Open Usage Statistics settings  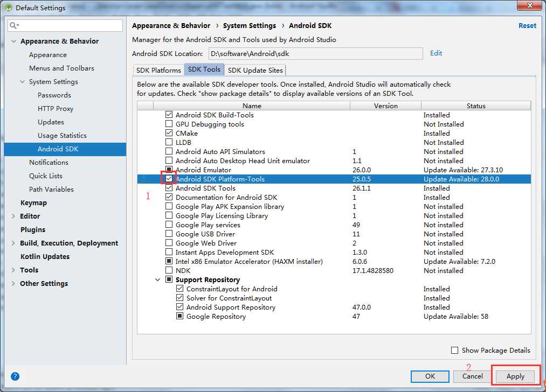62,136
